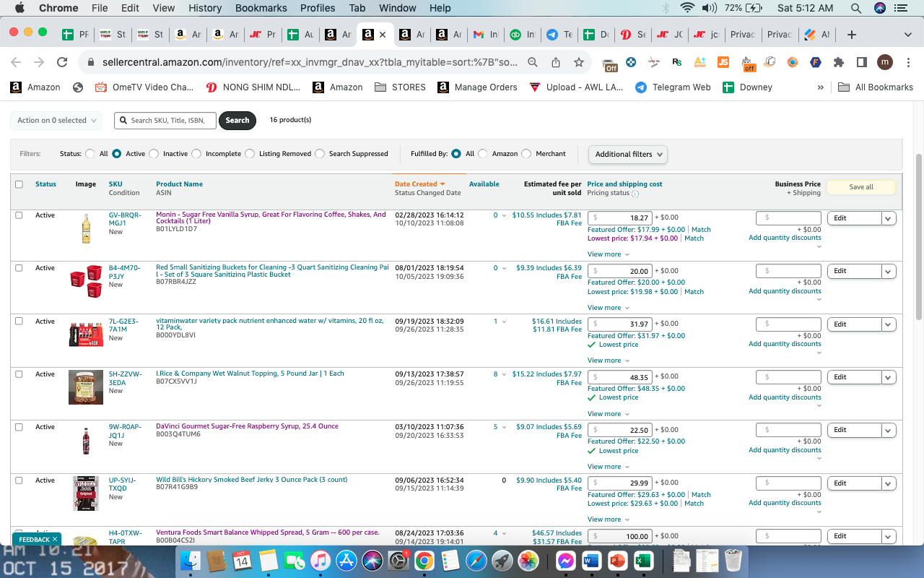This screenshot has width=924, height=578.
Task: Click the Save all button
Action: coord(861,187)
